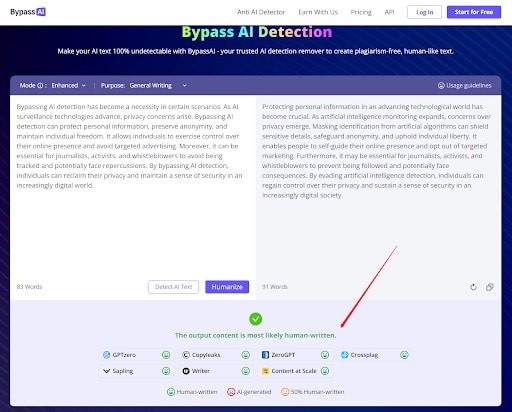Click the Copyleaks detector logo
The width and height of the screenshot is (512, 412).
click(x=186, y=355)
